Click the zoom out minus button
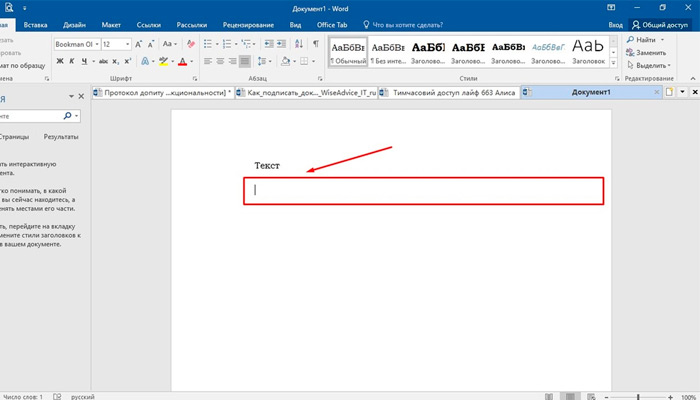Image resolution: width=700 pixels, height=400 pixels. click(x=606, y=396)
